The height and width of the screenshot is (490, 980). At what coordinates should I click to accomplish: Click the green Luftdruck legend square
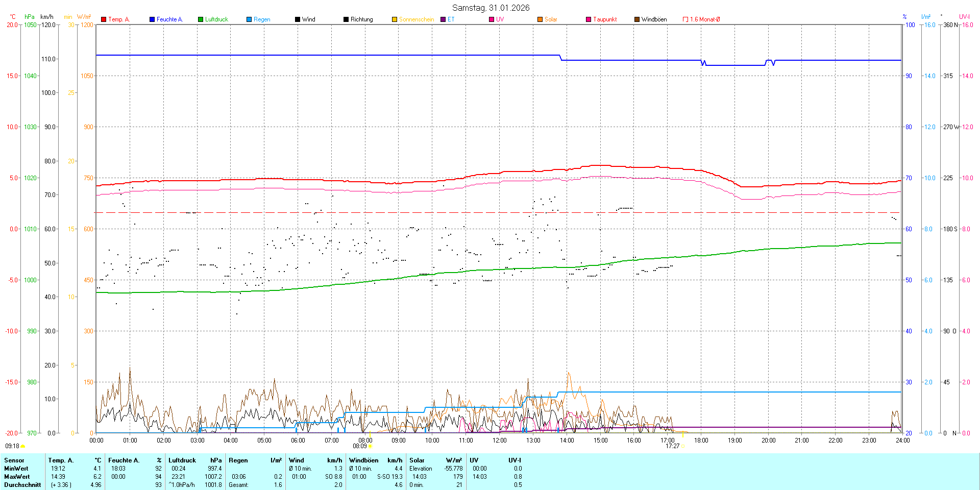tap(201, 19)
